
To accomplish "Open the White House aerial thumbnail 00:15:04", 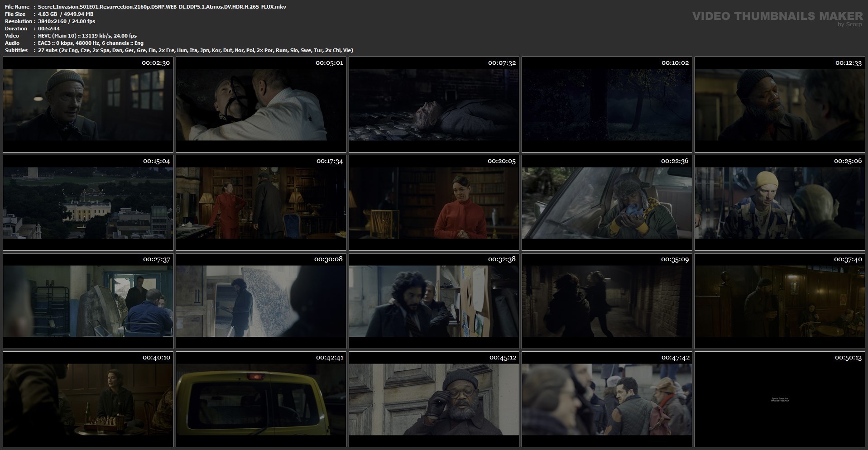I will pos(88,203).
